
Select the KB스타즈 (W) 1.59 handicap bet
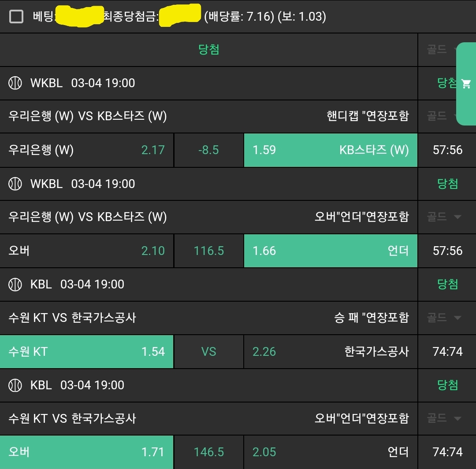[330, 150]
